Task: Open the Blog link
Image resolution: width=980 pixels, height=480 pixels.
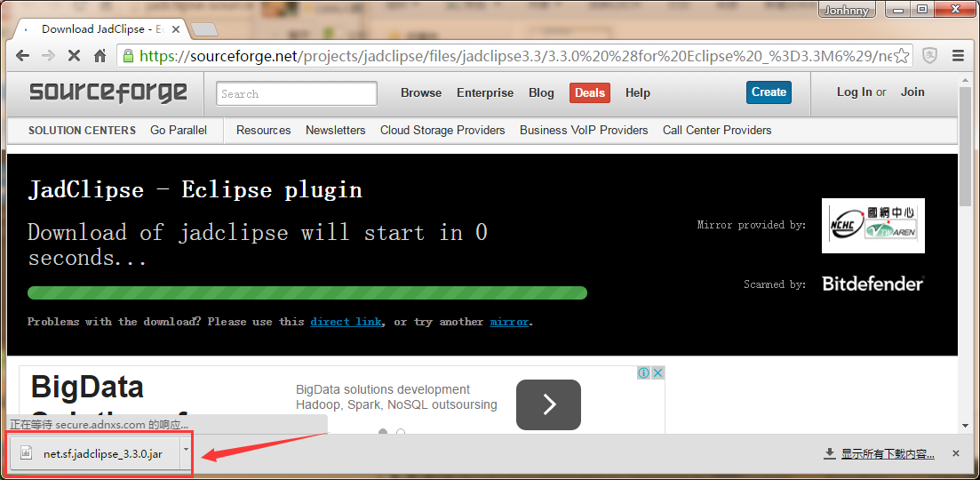Action: (541, 93)
